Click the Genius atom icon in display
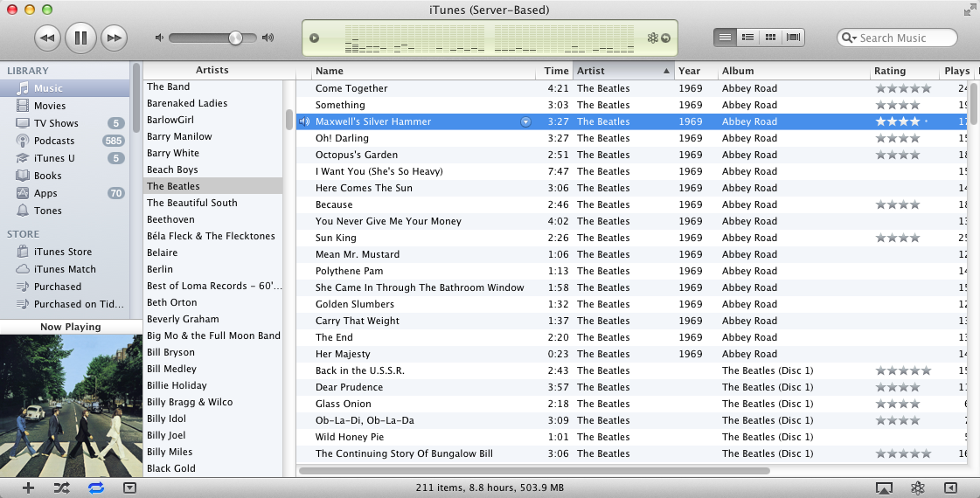The height and width of the screenshot is (498, 980). (652, 38)
